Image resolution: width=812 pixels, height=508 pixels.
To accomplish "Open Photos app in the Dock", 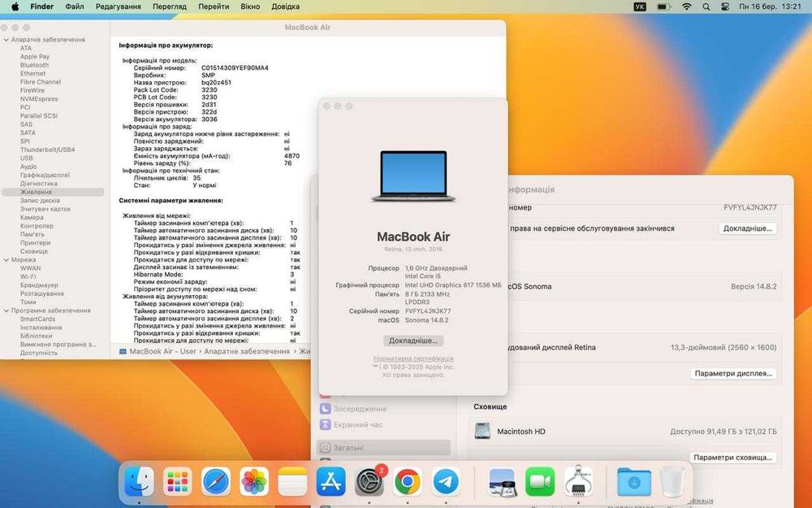I will (x=254, y=481).
